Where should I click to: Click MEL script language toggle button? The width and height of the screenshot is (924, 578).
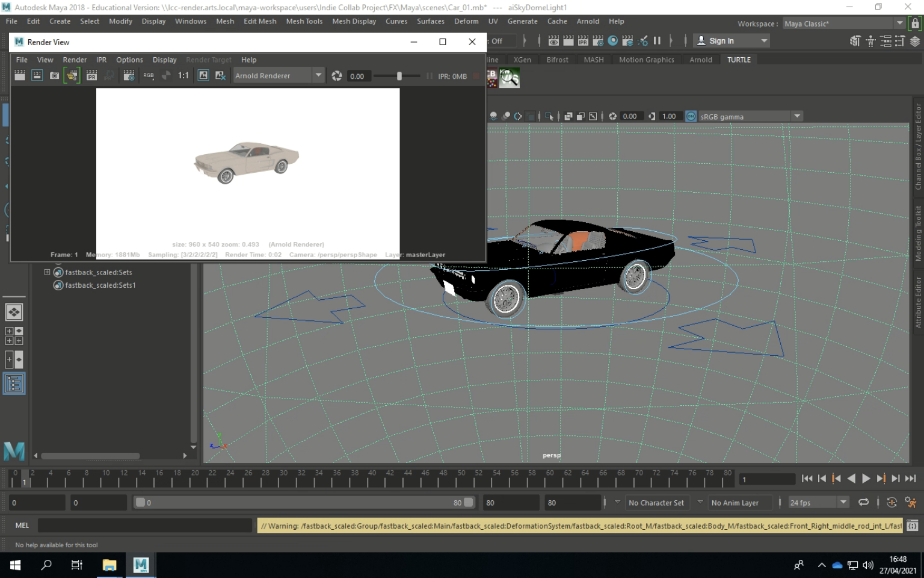tap(22, 526)
